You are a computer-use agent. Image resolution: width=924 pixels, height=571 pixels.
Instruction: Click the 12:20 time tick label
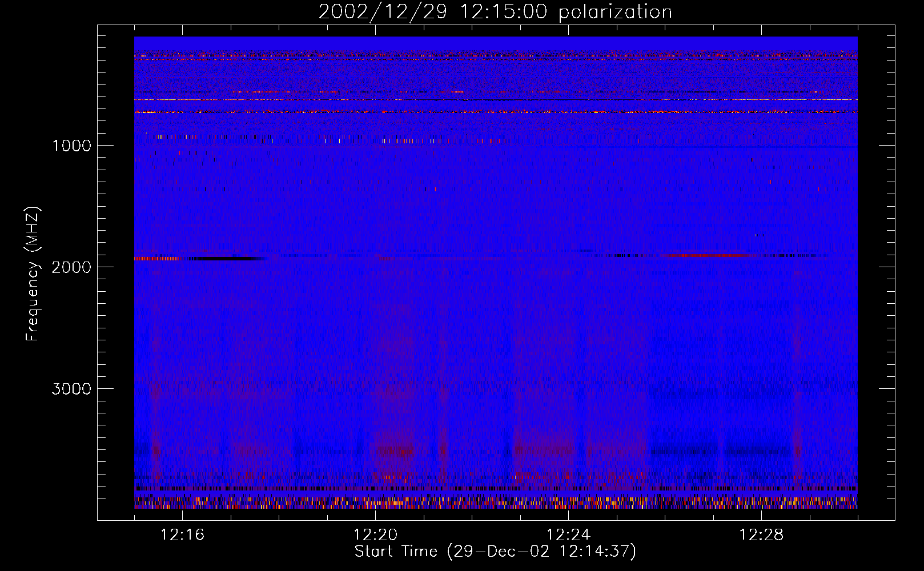(375, 535)
